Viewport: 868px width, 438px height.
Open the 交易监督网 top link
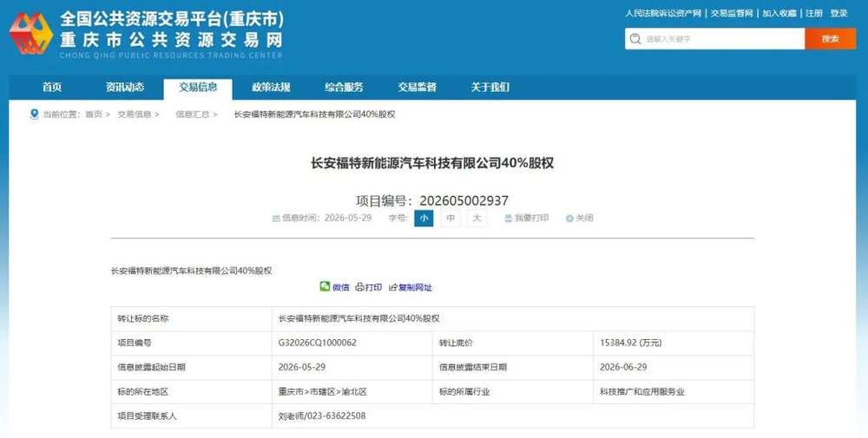pos(732,13)
